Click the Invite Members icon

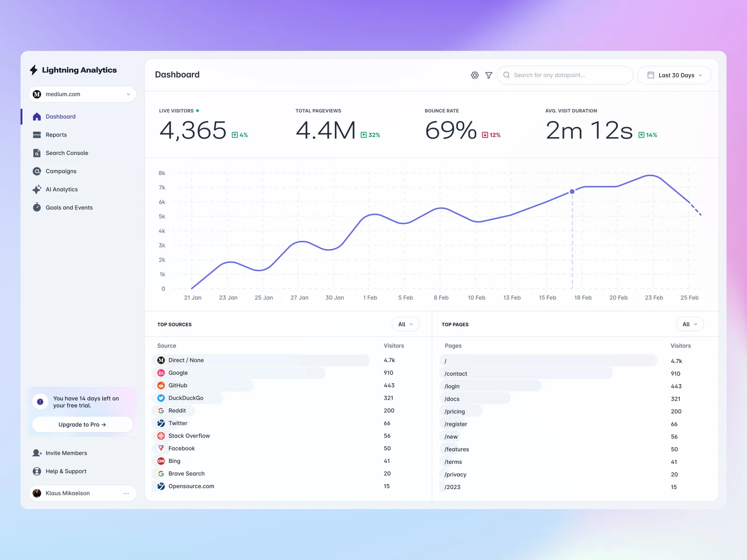pyautogui.click(x=37, y=453)
